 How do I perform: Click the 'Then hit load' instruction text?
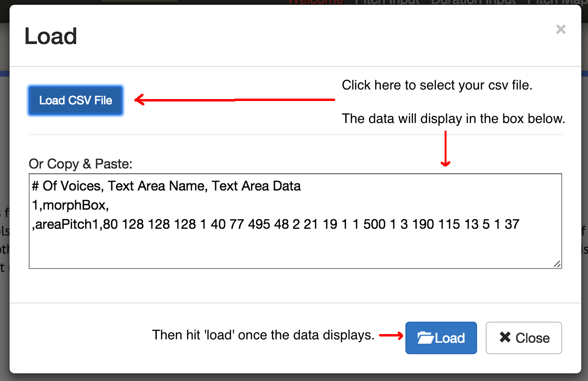tap(264, 335)
